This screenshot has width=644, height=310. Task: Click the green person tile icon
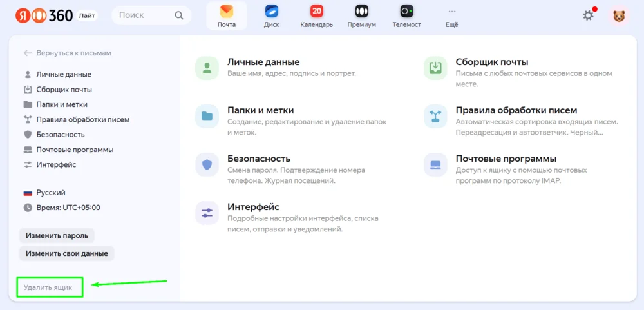(x=207, y=68)
